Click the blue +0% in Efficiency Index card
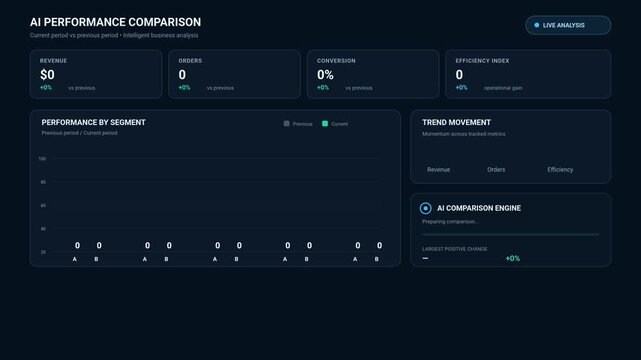 click(x=462, y=88)
